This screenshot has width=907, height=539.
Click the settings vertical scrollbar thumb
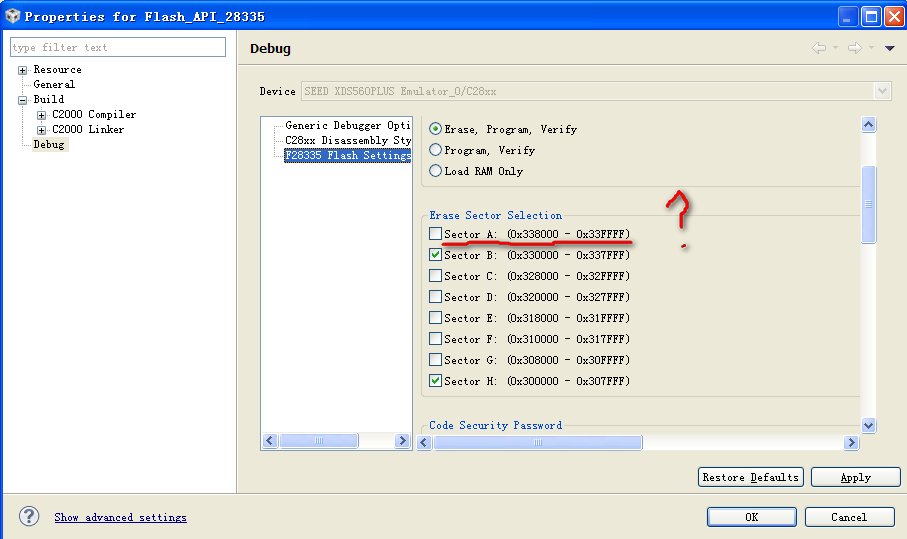click(x=868, y=204)
